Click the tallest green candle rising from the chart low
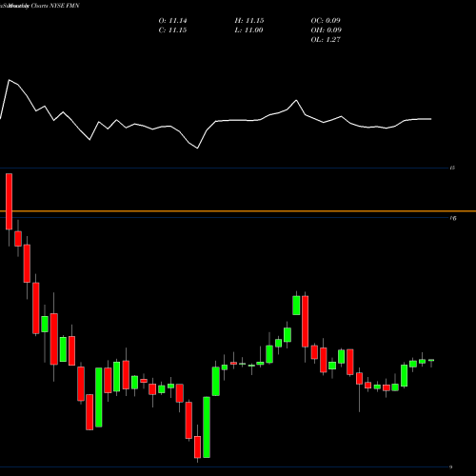This screenshot has height=476, width=476. pyautogui.click(x=207, y=427)
